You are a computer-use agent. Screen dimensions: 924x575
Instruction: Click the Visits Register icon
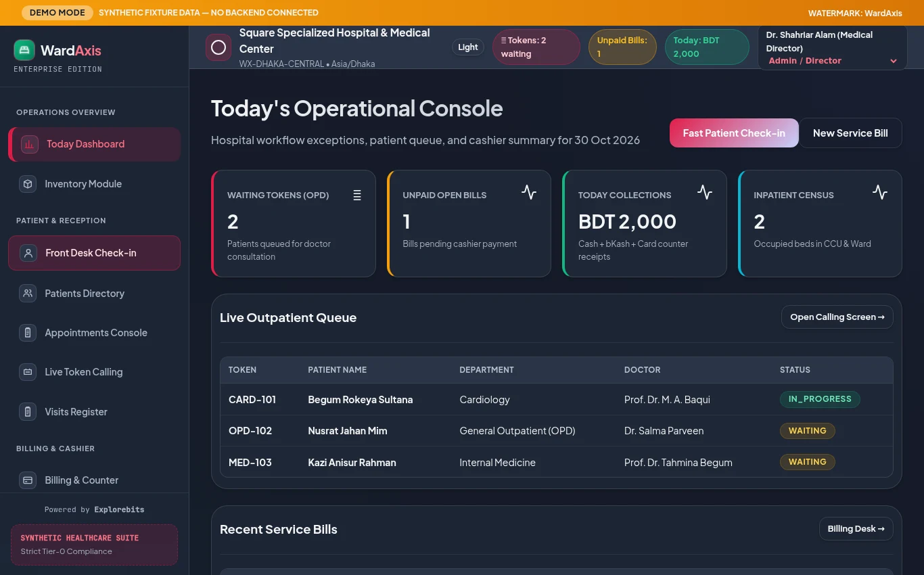point(28,412)
